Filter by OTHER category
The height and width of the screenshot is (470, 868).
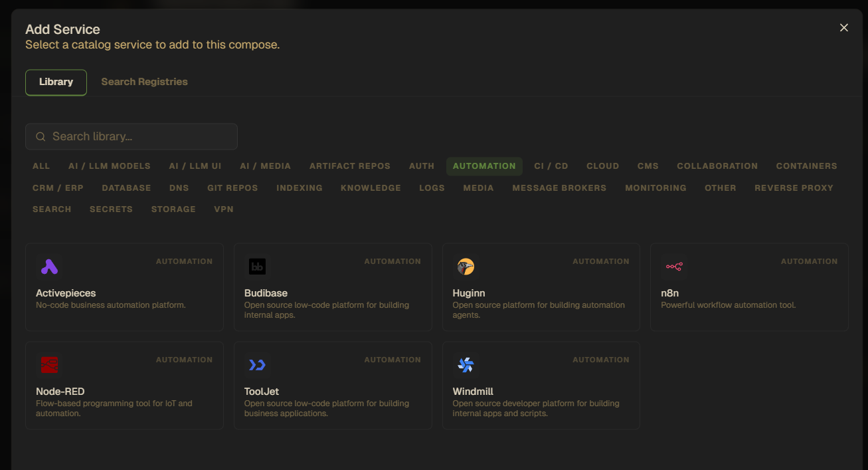coord(721,188)
